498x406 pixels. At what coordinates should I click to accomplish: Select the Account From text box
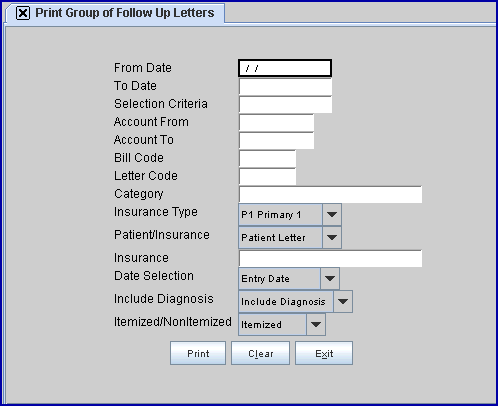(276, 123)
